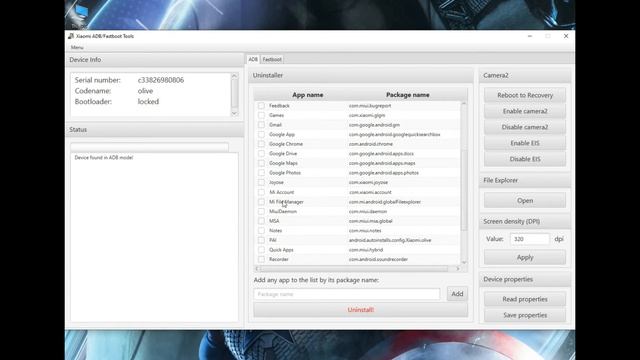The width and height of the screenshot is (640, 360).
Task: Click com.miui.hybrid package name
Action: [x=366, y=250]
